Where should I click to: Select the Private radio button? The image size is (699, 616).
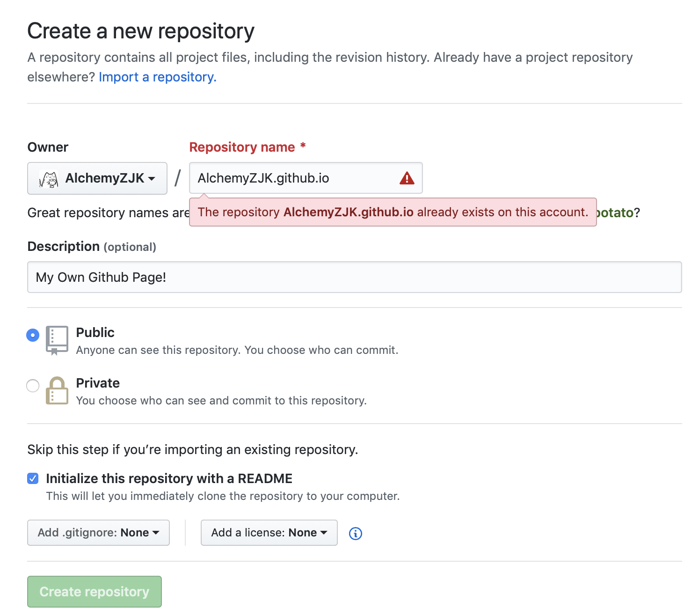[33, 386]
